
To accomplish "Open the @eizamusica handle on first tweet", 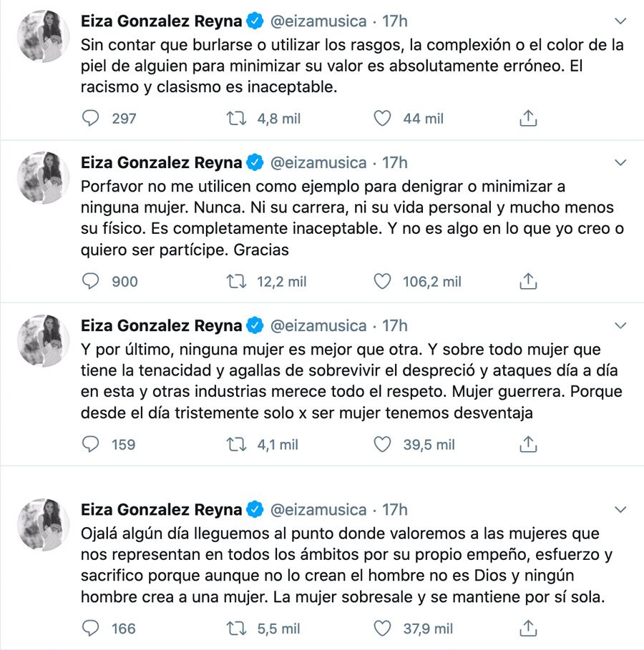I will point(318,21).
